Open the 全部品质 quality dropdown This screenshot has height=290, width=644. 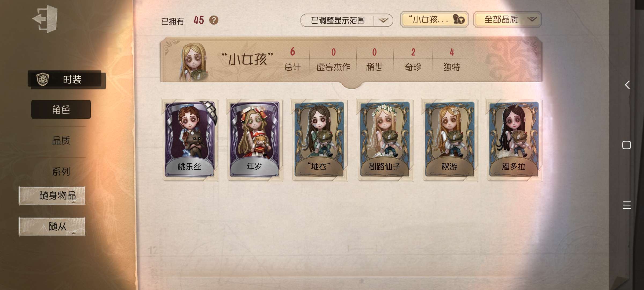click(x=507, y=19)
